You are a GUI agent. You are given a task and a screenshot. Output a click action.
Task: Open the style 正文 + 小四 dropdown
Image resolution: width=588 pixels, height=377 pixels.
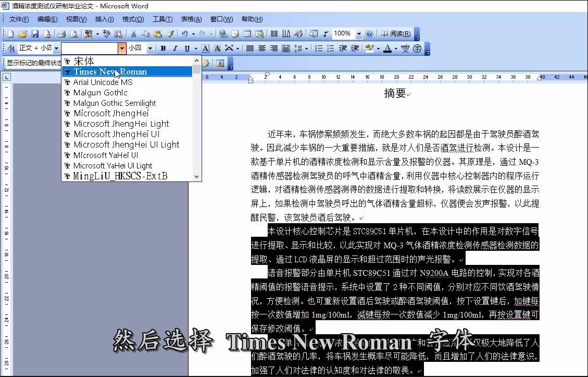pos(56,48)
